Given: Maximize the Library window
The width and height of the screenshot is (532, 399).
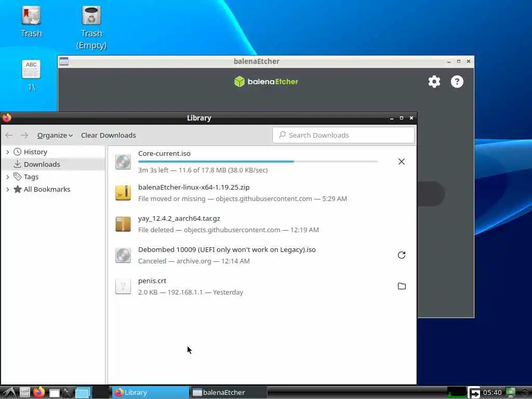Looking at the screenshot, I should click(402, 118).
